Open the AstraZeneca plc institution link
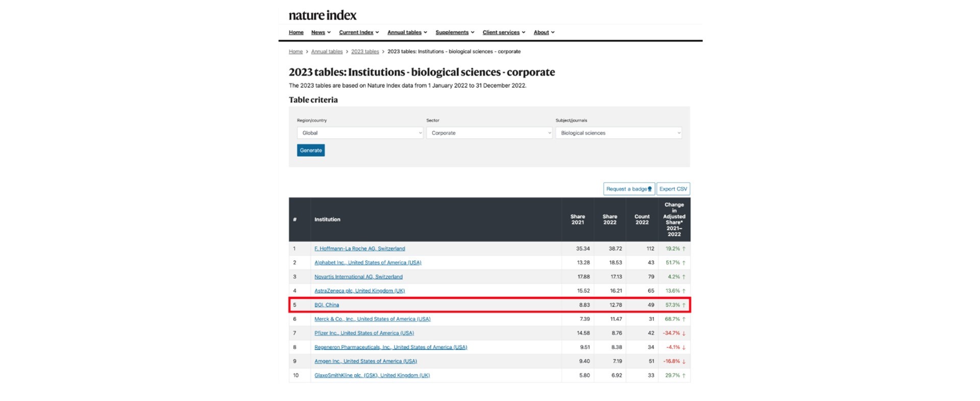980x401 pixels. coord(359,291)
